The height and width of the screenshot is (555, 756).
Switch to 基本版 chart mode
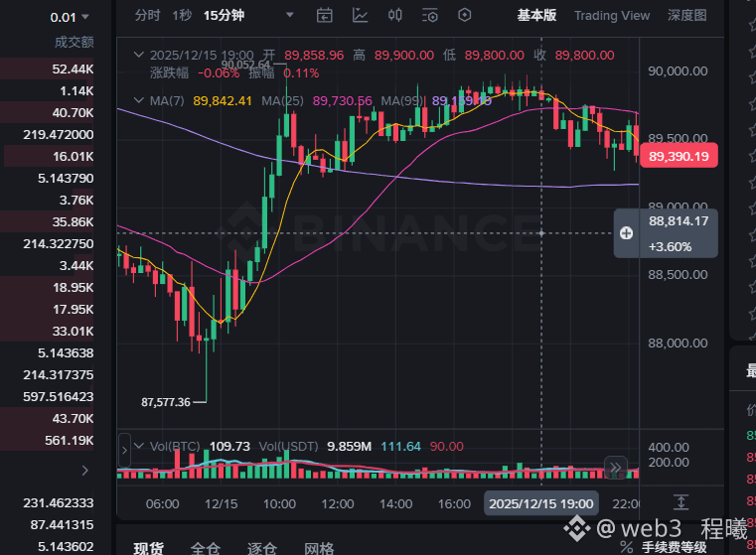(x=536, y=16)
